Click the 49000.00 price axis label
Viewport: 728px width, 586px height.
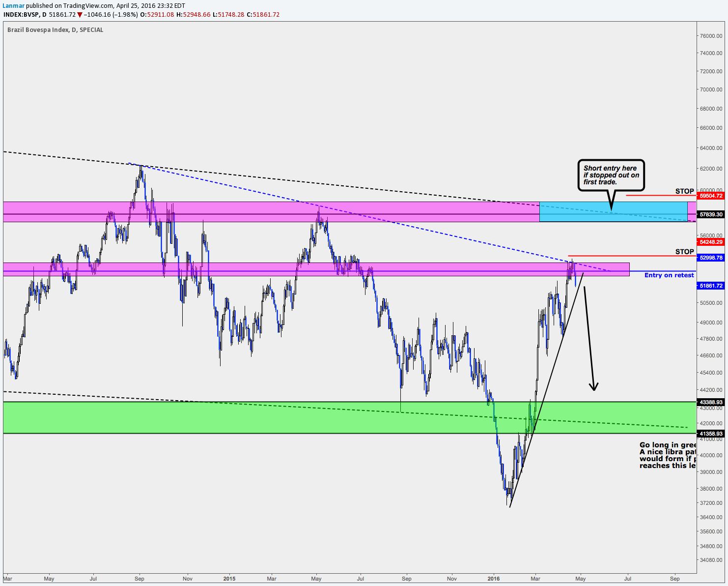point(711,322)
